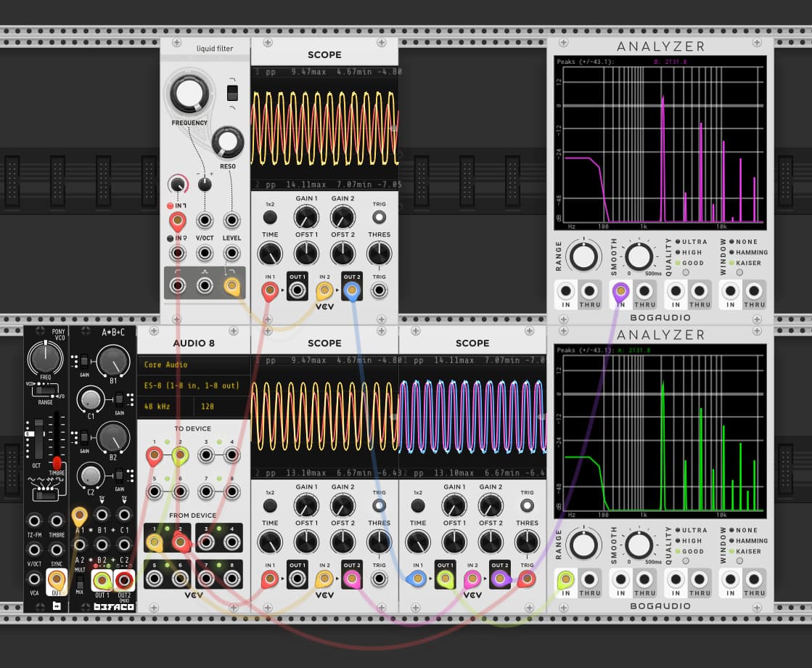Click the Befaco A*B+C OUT 1 jack

pos(102,580)
